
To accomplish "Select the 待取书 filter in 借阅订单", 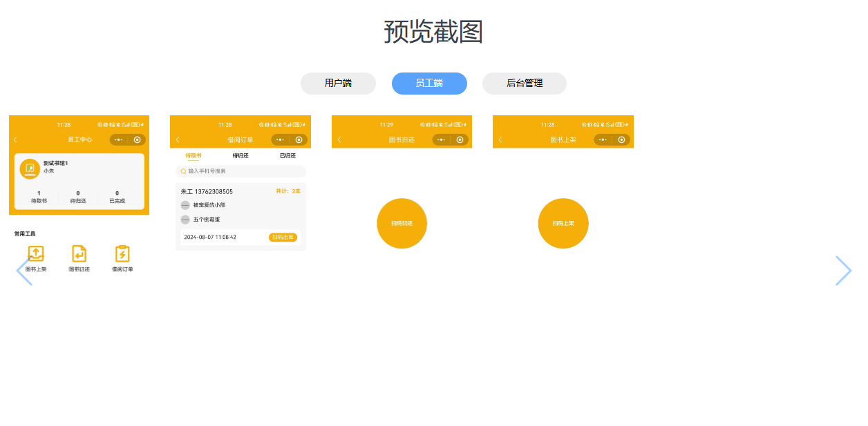I will click(194, 155).
